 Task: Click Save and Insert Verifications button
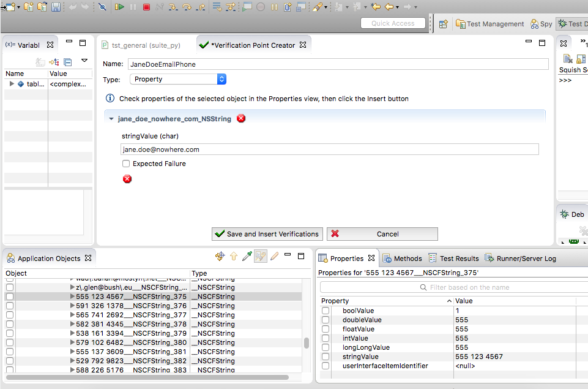pyautogui.click(x=267, y=234)
